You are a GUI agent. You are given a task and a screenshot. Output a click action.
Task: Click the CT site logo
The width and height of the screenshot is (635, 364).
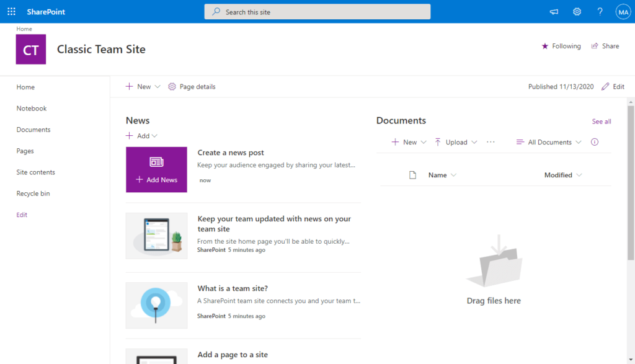[31, 50]
